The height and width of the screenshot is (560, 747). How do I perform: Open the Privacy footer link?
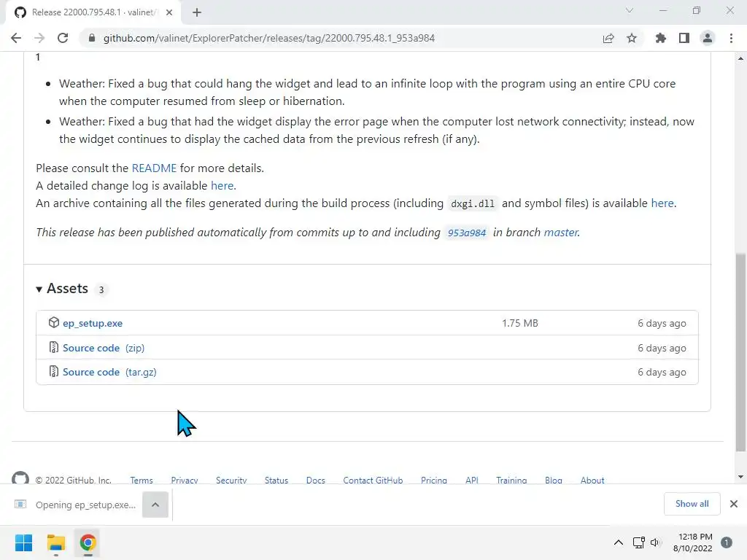[x=185, y=480]
